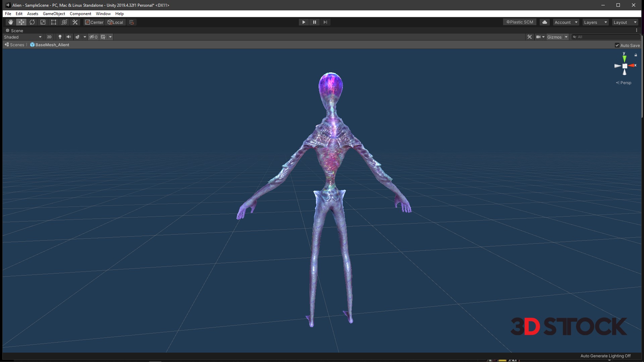
Task: Open the GameObject menu
Action: tap(54, 14)
